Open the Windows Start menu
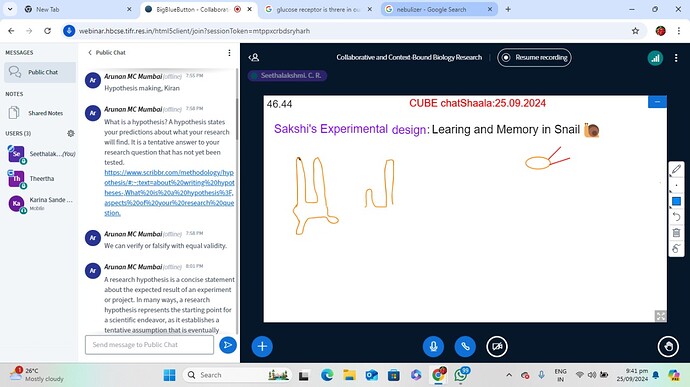This screenshot has width=690, height=387. pos(169,375)
